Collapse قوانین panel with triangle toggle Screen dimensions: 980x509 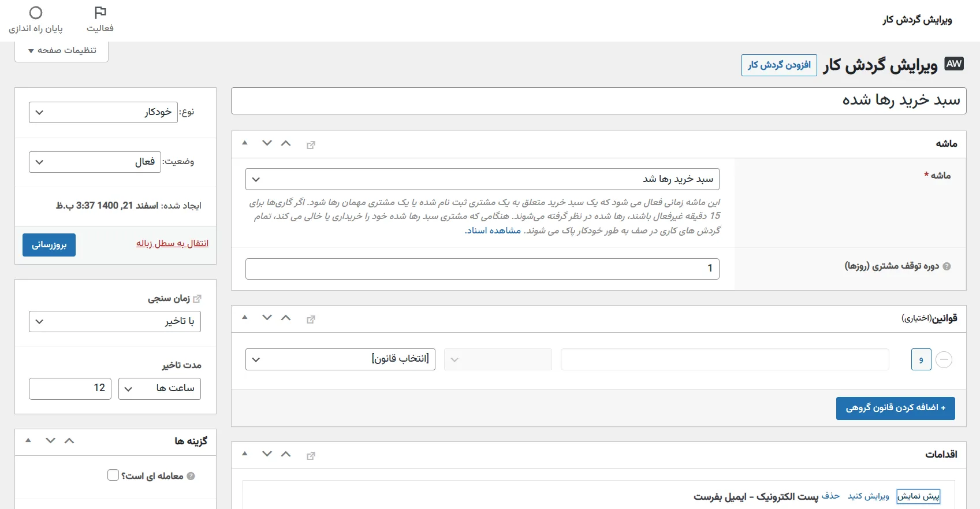tap(245, 317)
